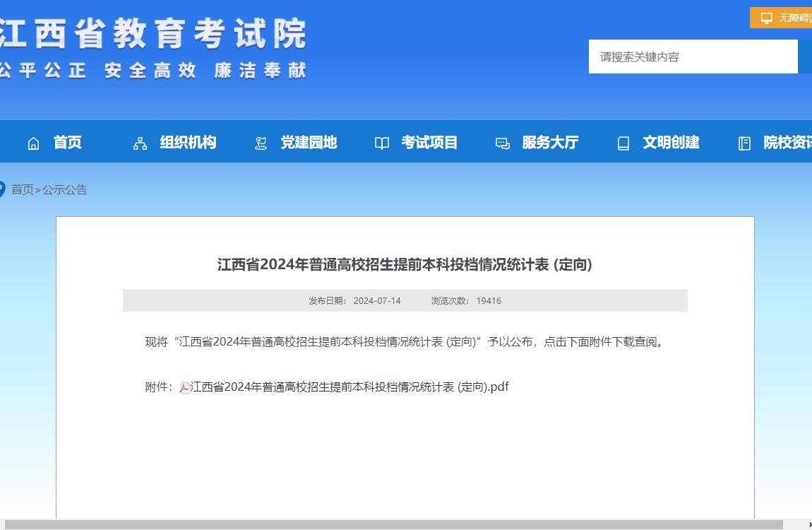The width and height of the screenshot is (812, 530).
Task: Open the 公示公告 breadcrumb link
Action: click(64, 190)
